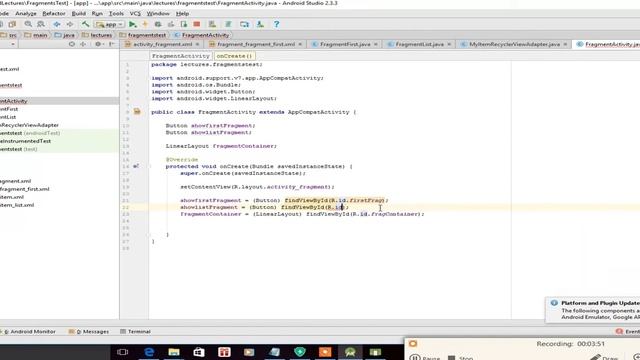The image size is (640, 360).
Task: Open the Tools menu
Action: coord(116,13)
